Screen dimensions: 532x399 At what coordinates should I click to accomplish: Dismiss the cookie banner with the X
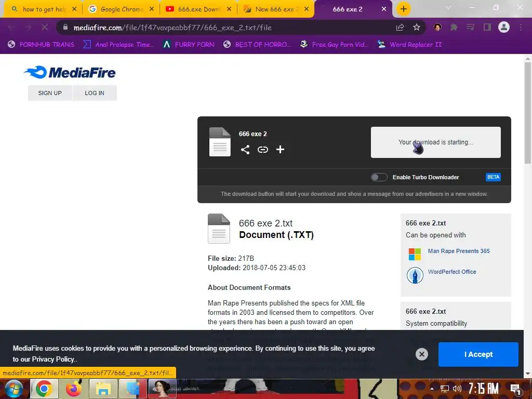pyautogui.click(x=422, y=354)
